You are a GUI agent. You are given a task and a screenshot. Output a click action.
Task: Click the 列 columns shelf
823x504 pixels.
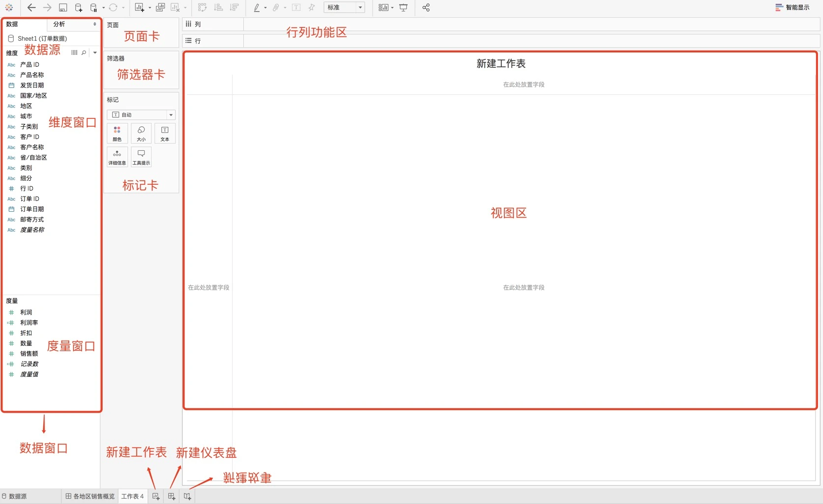tap(501, 24)
